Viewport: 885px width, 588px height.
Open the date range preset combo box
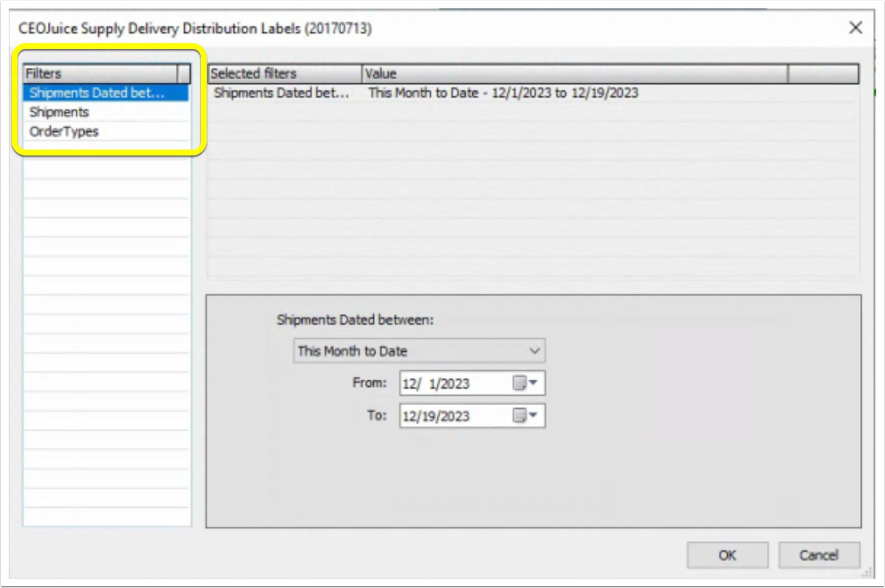(417, 350)
